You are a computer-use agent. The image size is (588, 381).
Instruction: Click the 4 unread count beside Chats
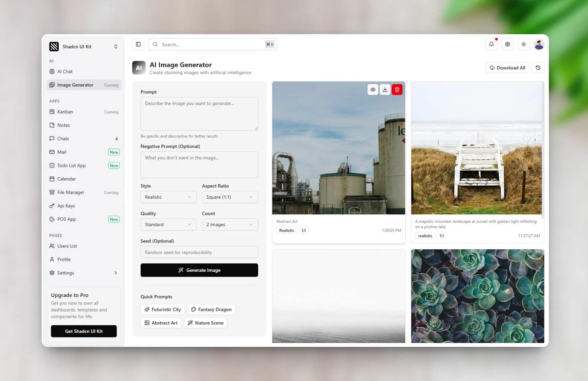117,139
